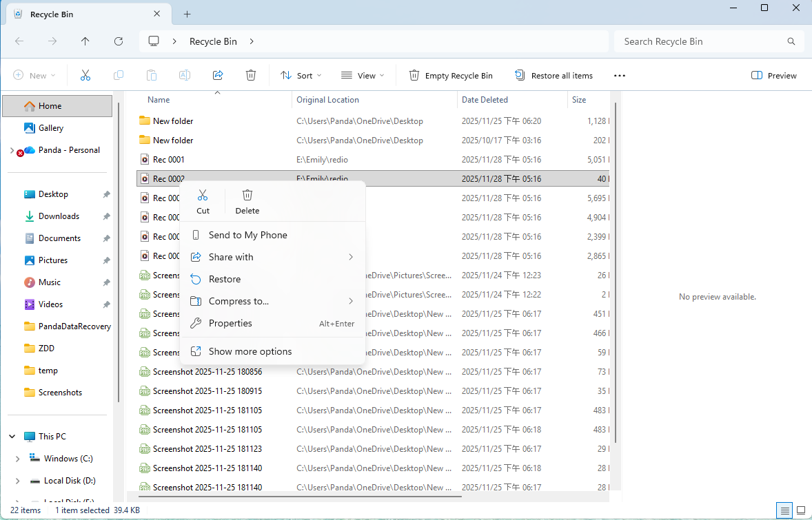Open the See more three-dots menu
The image size is (812, 520).
click(x=619, y=76)
